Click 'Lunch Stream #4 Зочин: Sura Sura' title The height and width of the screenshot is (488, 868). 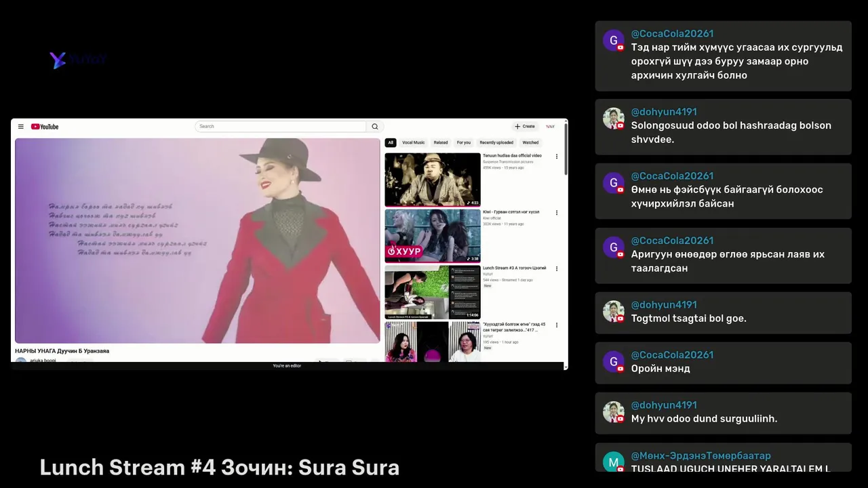coord(219,468)
